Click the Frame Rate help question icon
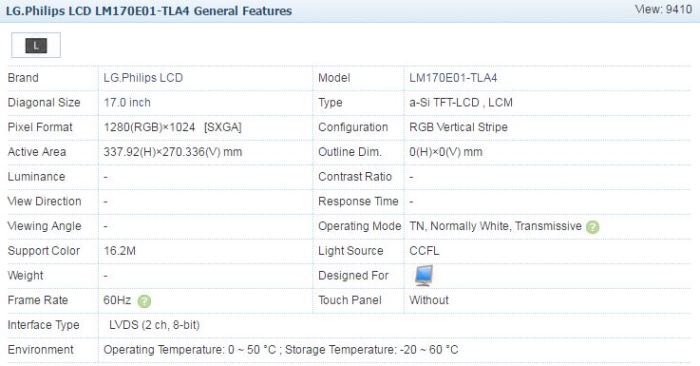 click(144, 301)
